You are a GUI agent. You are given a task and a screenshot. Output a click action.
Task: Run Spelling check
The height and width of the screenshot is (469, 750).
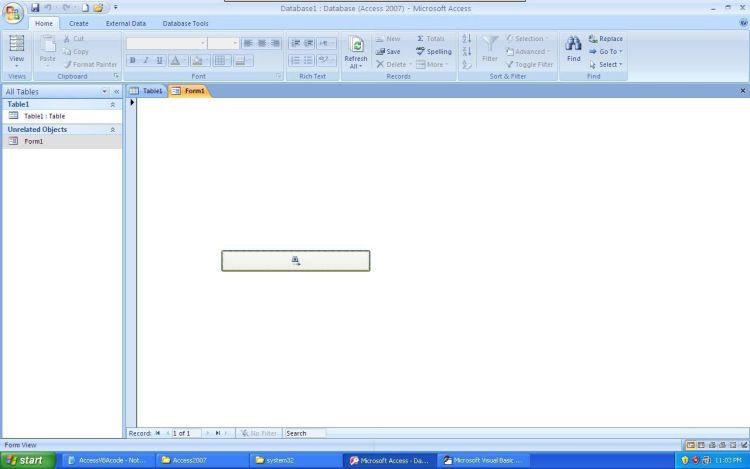(433, 52)
